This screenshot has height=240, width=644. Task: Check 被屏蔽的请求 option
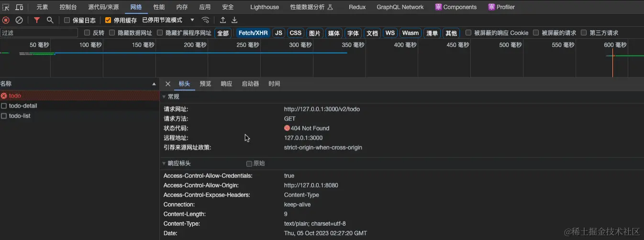coord(536,33)
